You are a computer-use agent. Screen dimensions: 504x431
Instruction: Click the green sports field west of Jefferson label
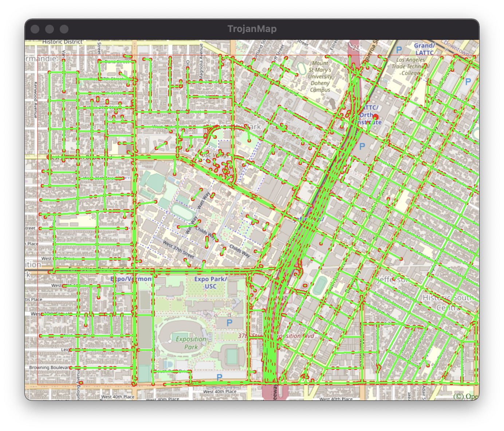(320, 286)
